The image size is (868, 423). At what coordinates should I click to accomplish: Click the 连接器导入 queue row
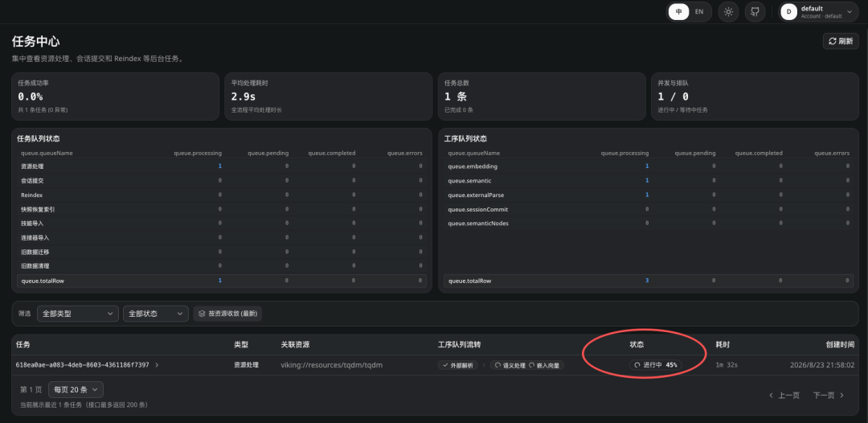pyautogui.click(x=222, y=237)
